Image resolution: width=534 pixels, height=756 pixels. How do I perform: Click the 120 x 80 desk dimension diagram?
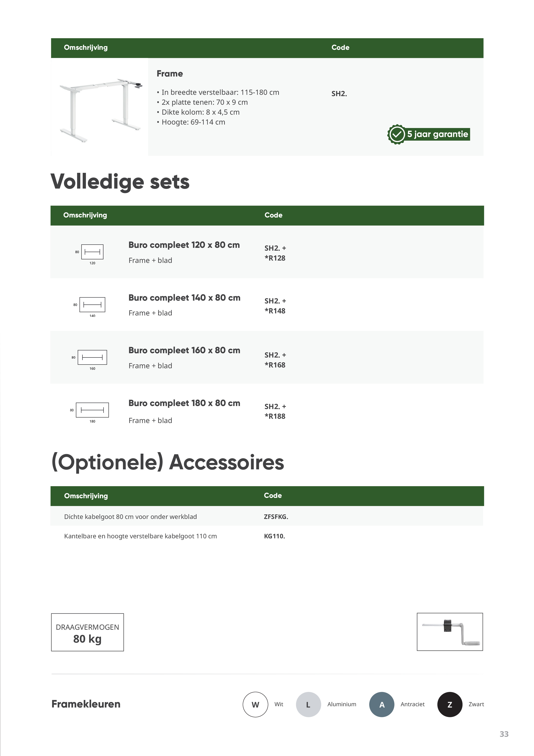tap(92, 252)
